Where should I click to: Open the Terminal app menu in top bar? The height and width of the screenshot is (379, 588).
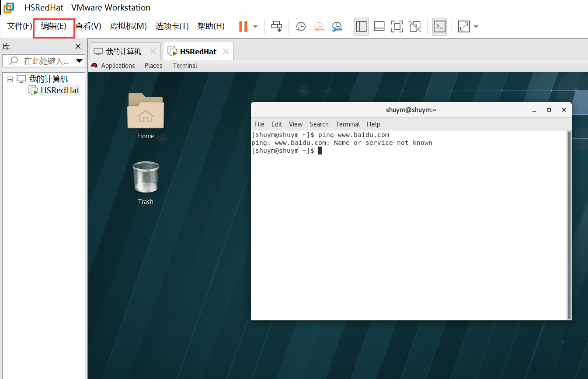point(185,66)
